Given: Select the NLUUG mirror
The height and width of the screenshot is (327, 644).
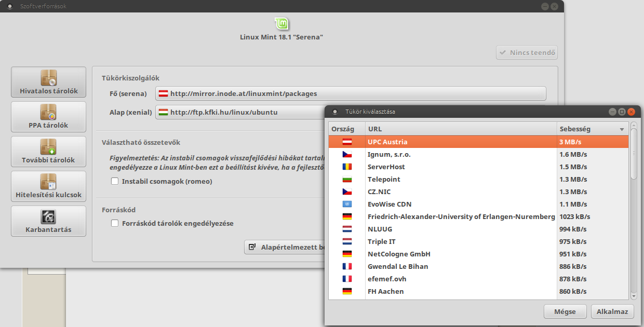Looking at the screenshot, I should (x=478, y=229).
